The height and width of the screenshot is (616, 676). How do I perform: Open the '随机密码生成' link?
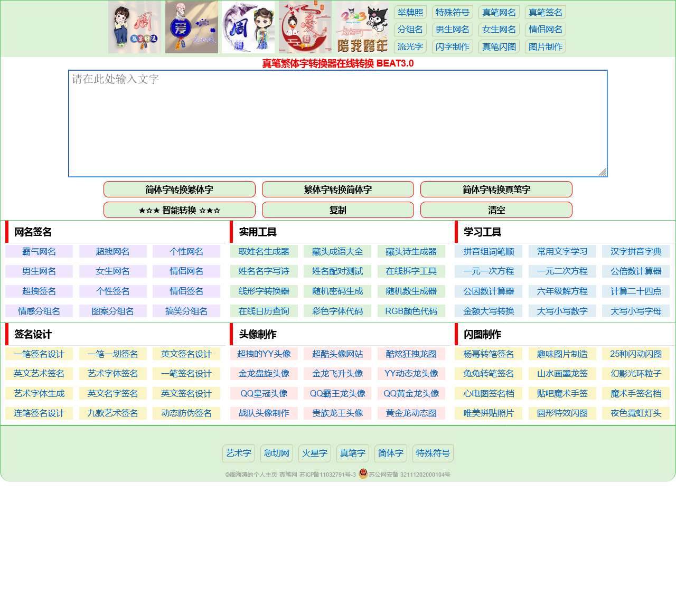pos(337,291)
